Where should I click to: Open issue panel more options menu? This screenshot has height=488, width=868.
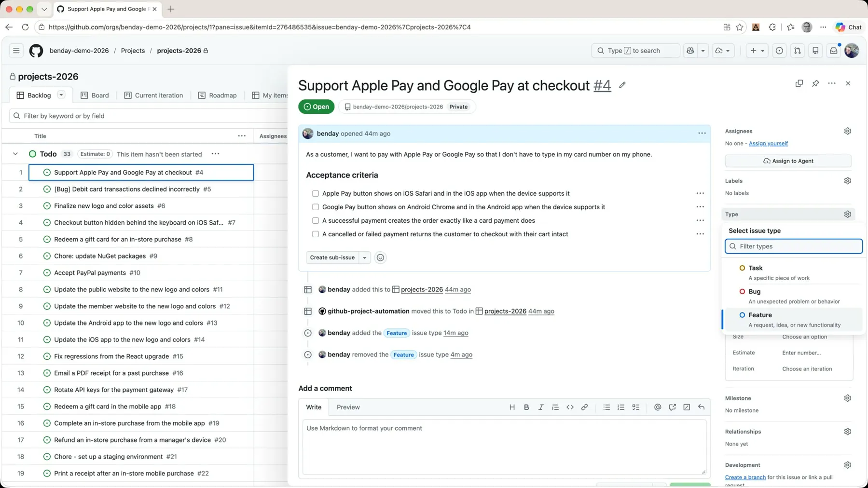(x=832, y=83)
